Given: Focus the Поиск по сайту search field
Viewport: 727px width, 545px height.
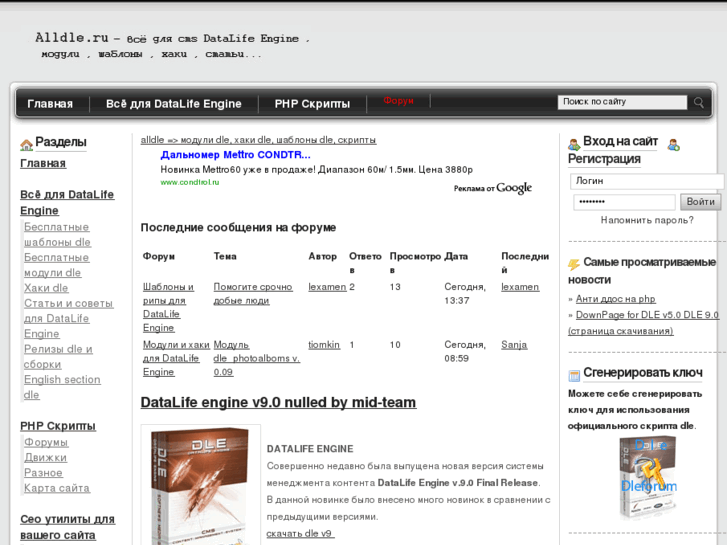Looking at the screenshot, I should (x=622, y=102).
